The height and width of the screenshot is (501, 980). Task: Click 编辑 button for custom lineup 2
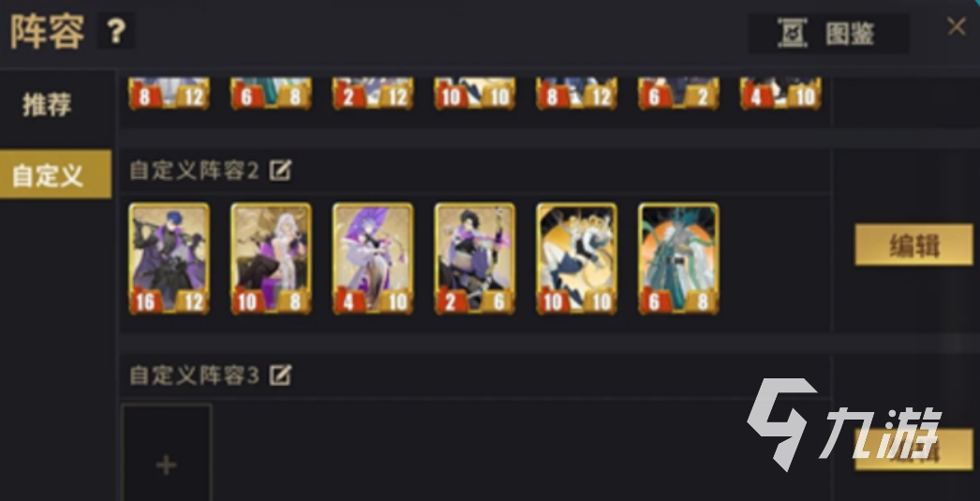coord(913,244)
